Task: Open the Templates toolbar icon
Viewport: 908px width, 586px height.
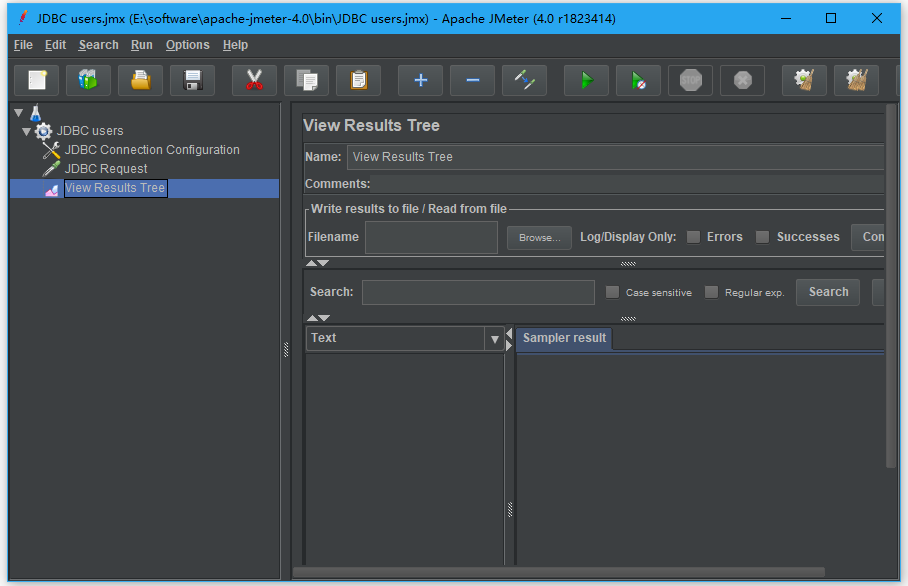Action: click(89, 80)
